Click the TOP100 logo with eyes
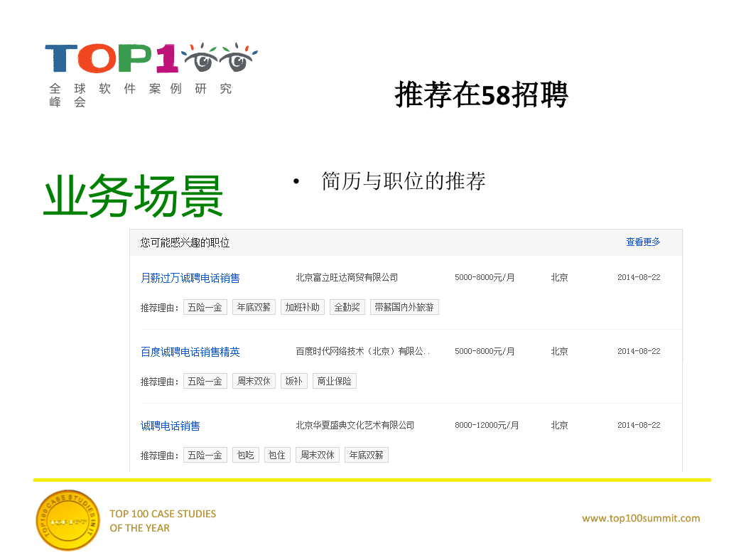The image size is (746, 560). (x=151, y=58)
